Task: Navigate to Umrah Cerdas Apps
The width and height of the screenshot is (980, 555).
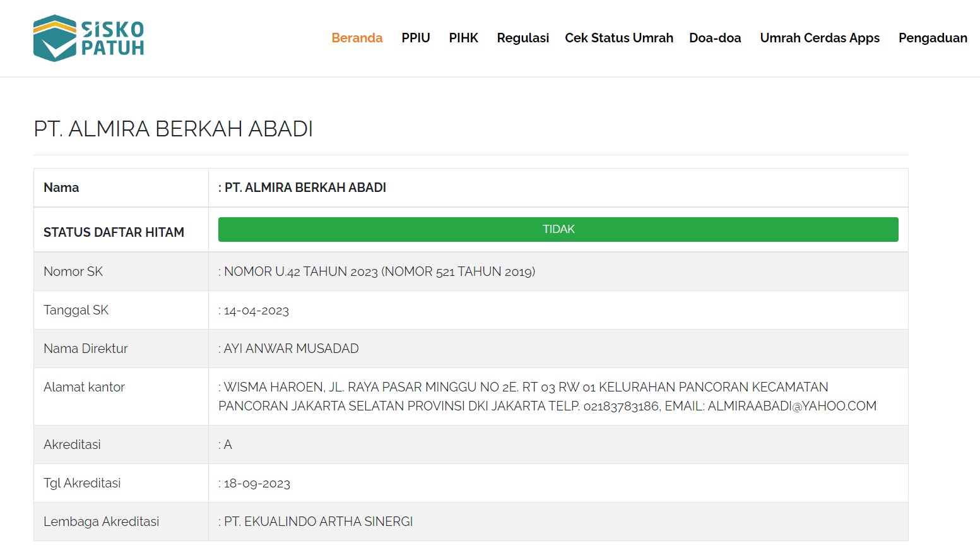Action: (x=820, y=38)
